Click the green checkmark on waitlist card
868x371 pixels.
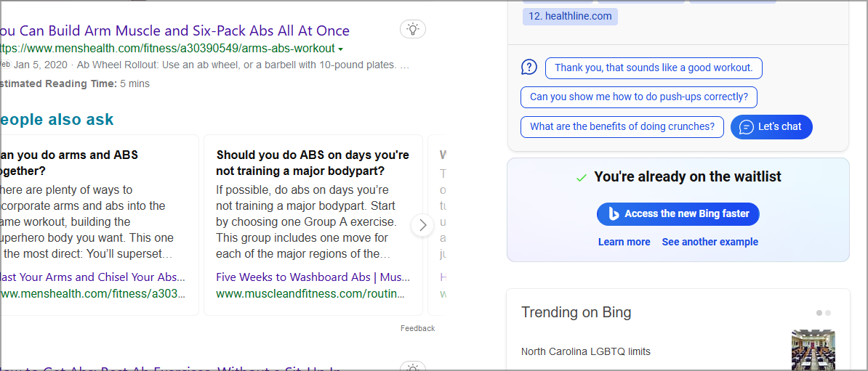point(582,177)
